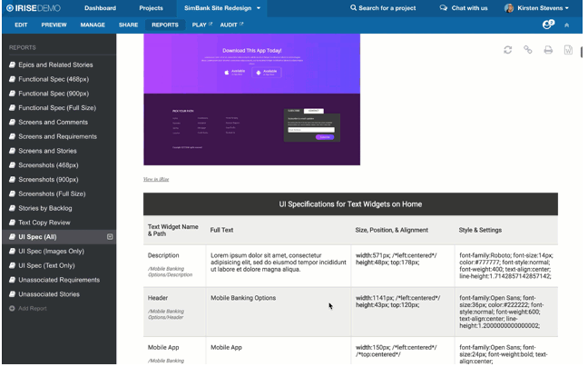Open the SimBank Site Redesign dropdown arrow
588x367 pixels.
[259, 8]
